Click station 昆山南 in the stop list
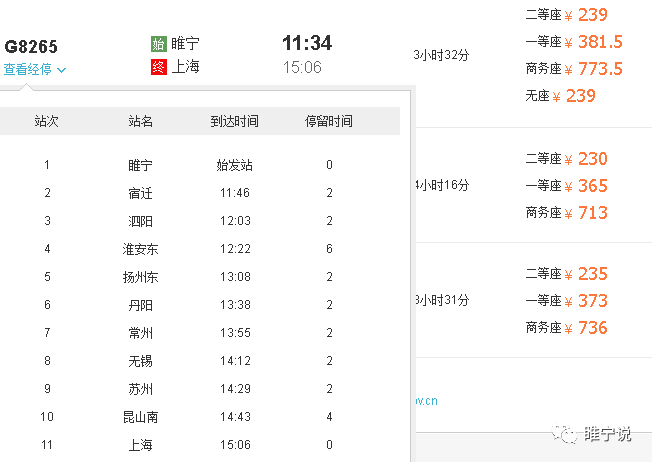The height and width of the screenshot is (462, 652). [x=141, y=417]
